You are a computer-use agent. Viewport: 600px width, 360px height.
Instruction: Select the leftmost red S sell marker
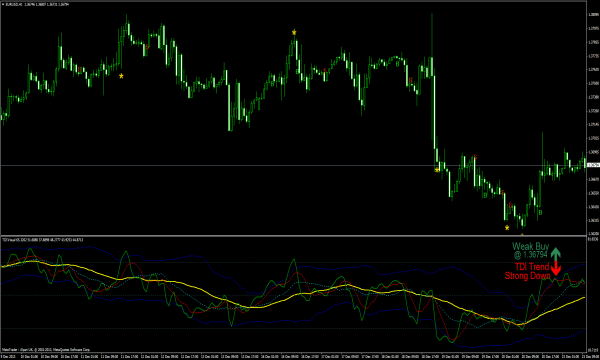pyautogui.click(x=80, y=69)
